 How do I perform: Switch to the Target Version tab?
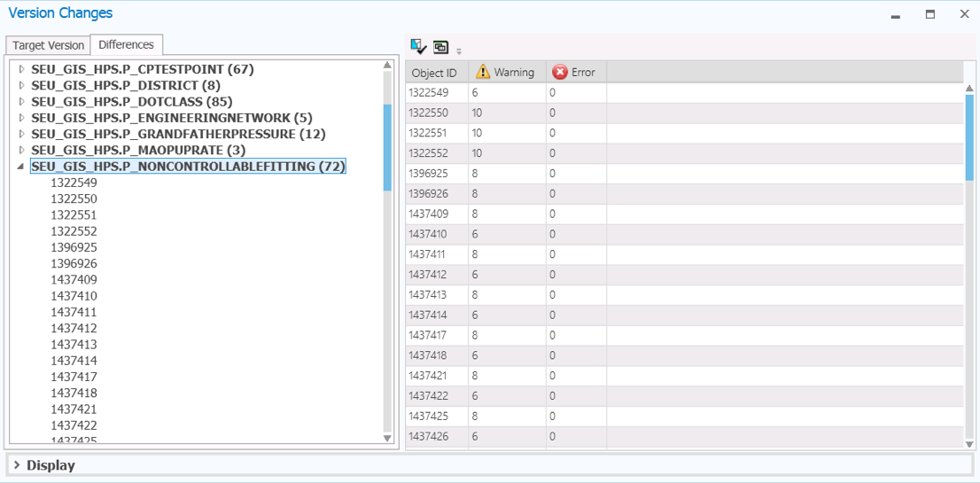click(48, 45)
